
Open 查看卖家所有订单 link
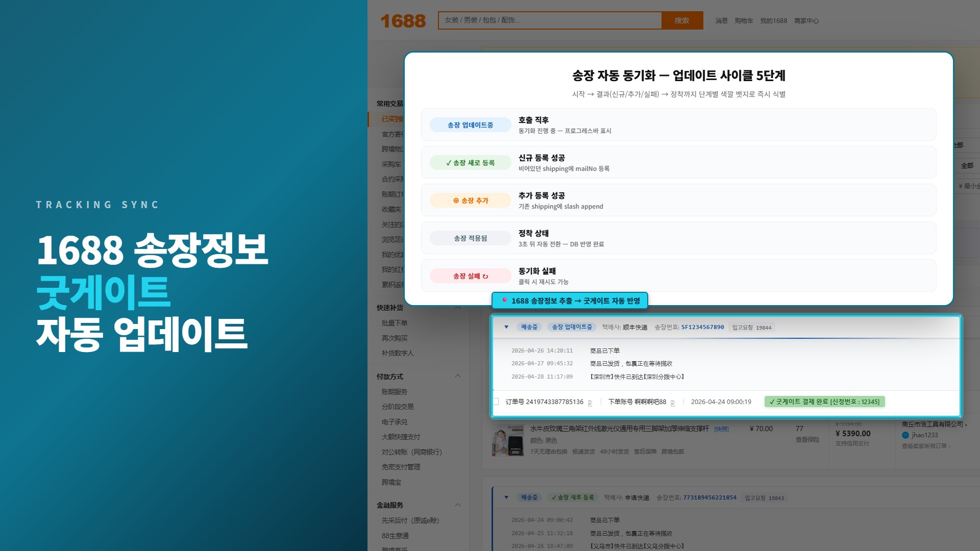coord(925,446)
